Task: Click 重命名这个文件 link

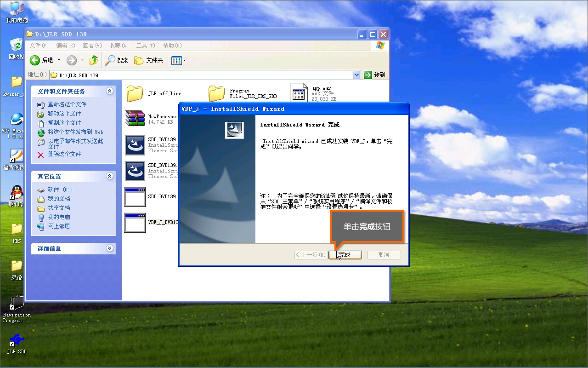Action: click(x=67, y=104)
